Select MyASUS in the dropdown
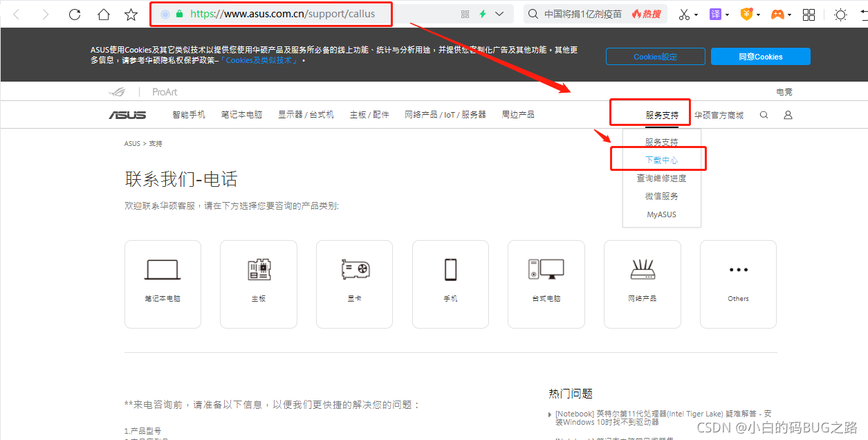Image resolution: width=868 pixels, height=440 pixels. (x=662, y=214)
